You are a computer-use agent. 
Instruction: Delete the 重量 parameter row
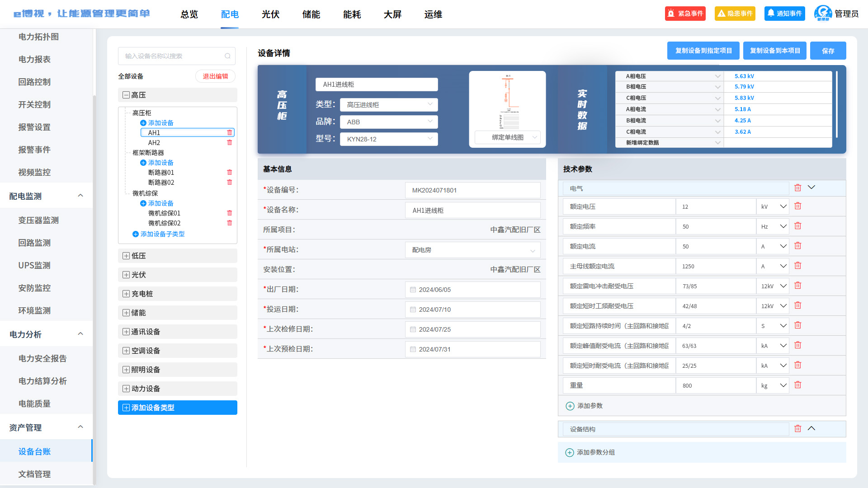[x=797, y=385]
